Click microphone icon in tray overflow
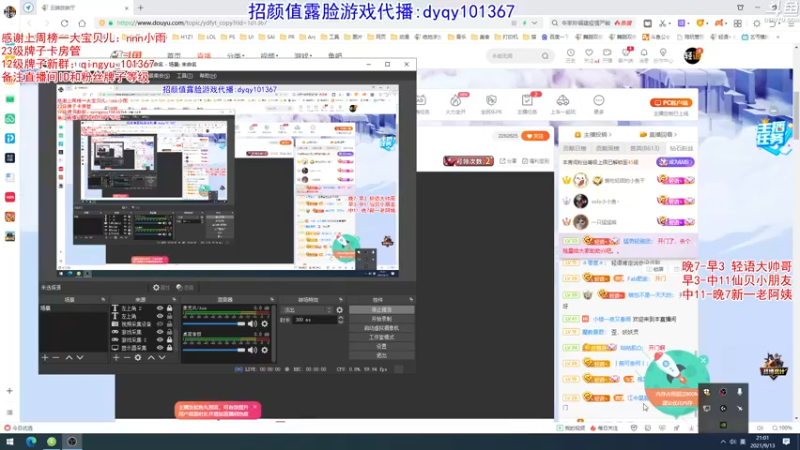The height and width of the screenshot is (450, 800). (739, 392)
